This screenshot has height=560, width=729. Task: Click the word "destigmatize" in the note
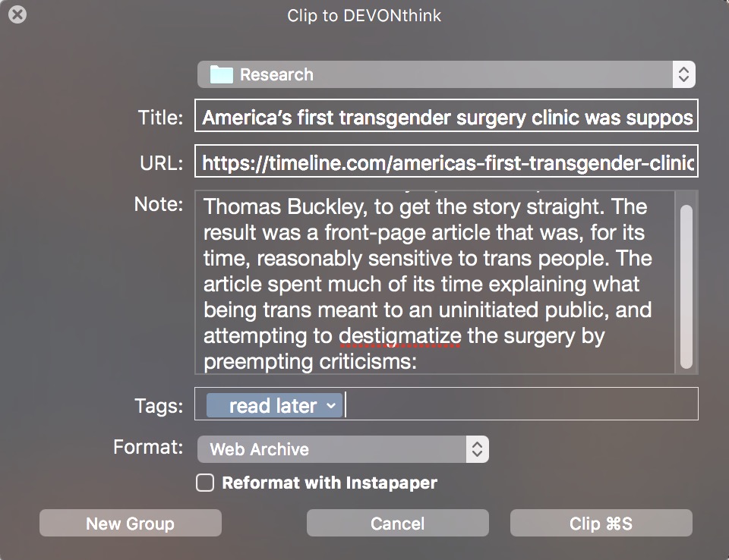(x=399, y=335)
